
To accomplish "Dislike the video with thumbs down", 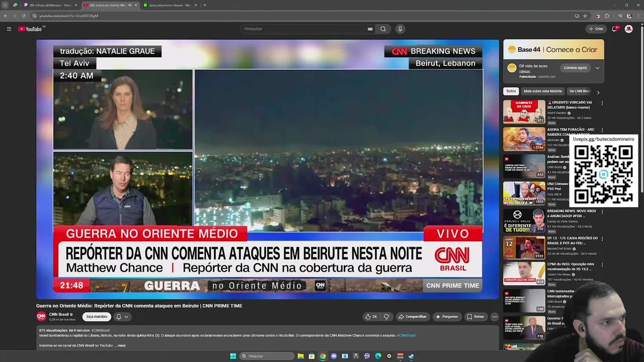I will [386, 317].
